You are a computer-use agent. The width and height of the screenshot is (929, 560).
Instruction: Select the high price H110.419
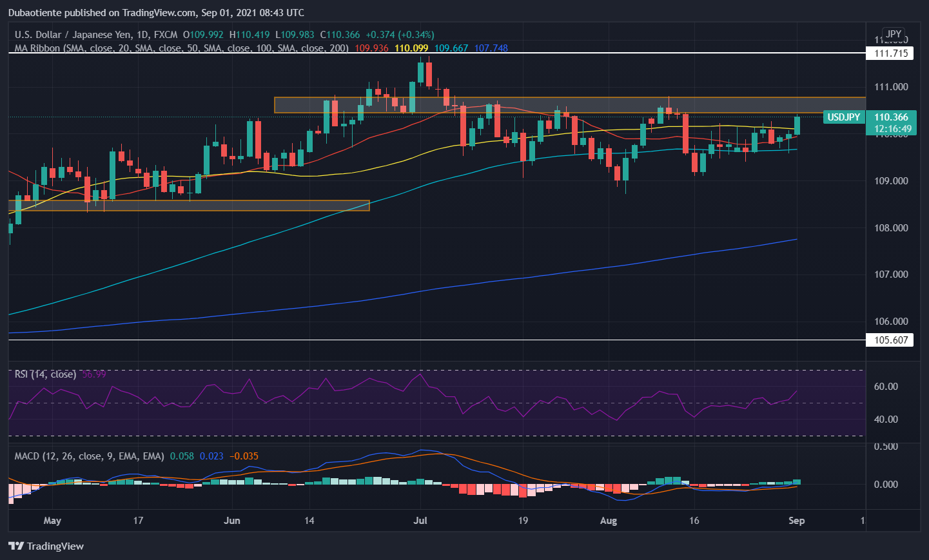pos(249,35)
